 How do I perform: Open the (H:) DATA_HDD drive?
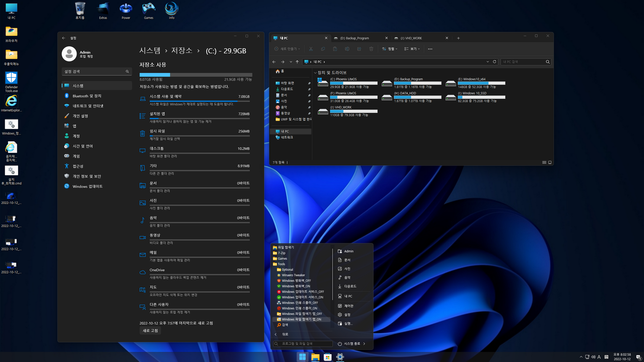[411, 97]
